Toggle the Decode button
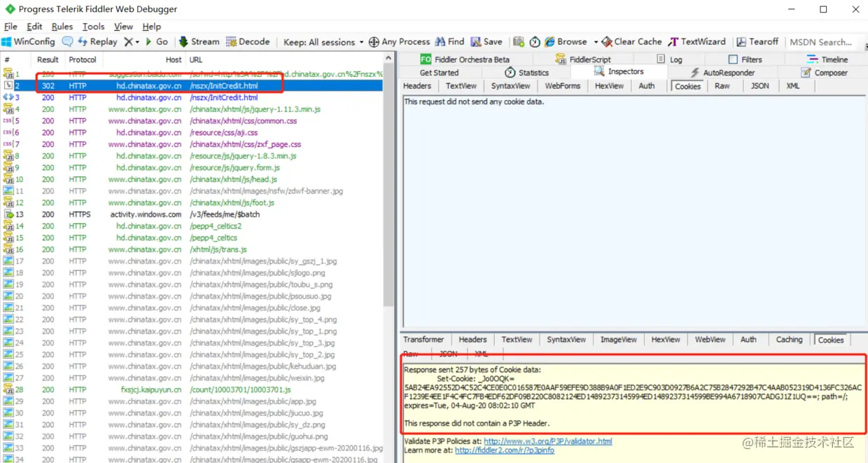Screen dimensions: 868x463 (247, 42)
